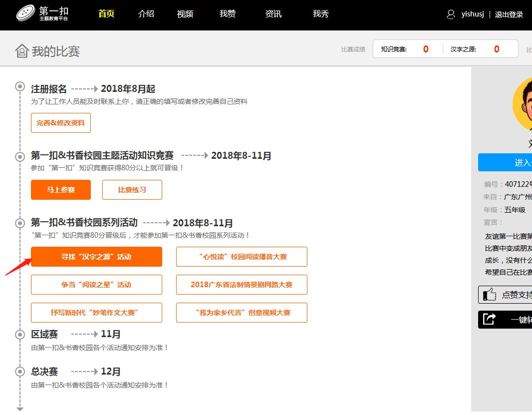Click the thumbs-up 点赞支持 icon
Image resolution: width=532 pixels, height=415 pixels.
click(x=489, y=295)
